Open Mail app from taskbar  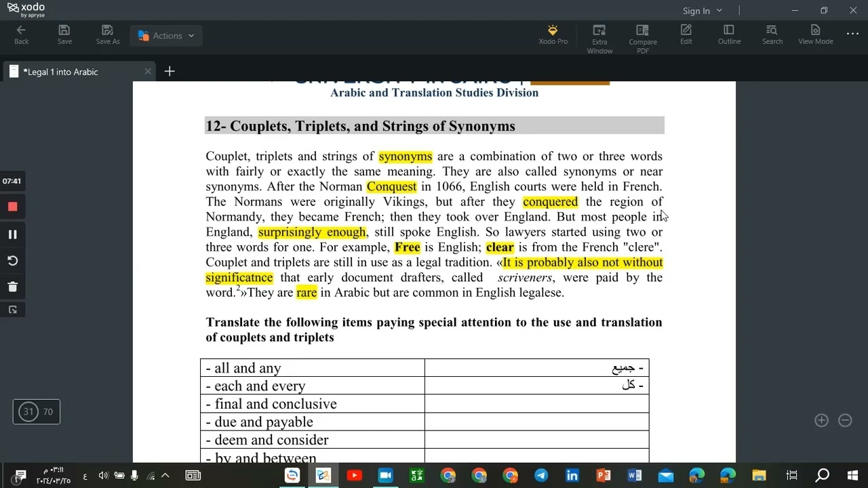pyautogui.click(x=666, y=475)
